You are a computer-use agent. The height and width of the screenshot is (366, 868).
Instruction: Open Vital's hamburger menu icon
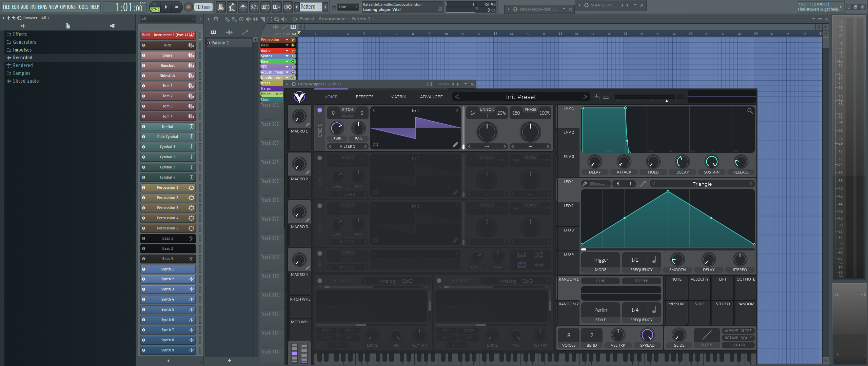(606, 97)
